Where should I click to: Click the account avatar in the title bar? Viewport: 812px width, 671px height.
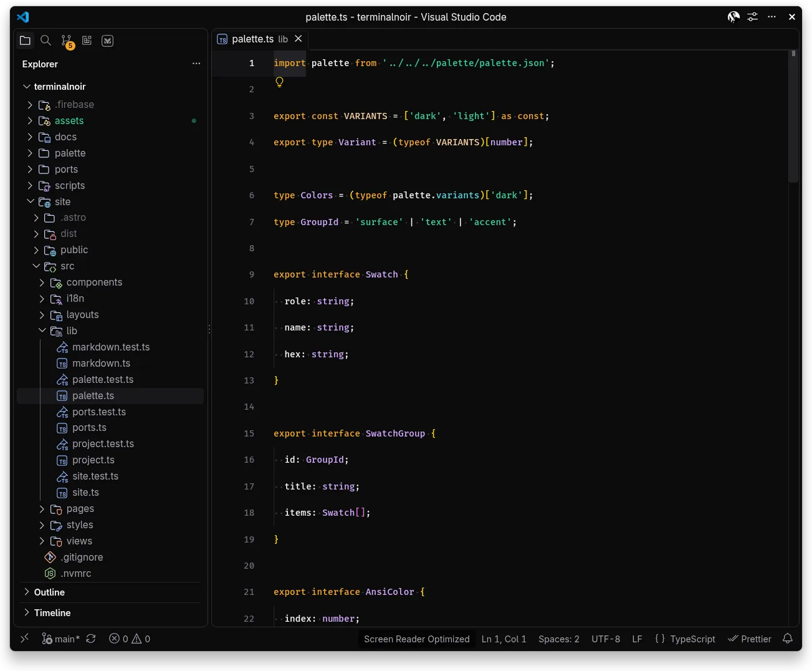pyautogui.click(x=733, y=17)
